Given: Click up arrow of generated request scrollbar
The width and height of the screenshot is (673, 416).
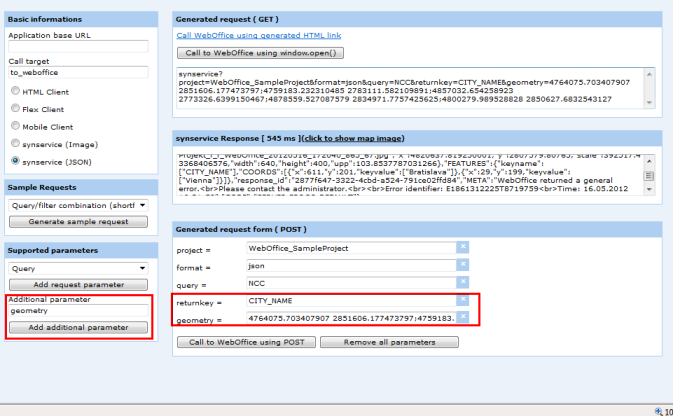Looking at the screenshot, I should coord(649,74).
